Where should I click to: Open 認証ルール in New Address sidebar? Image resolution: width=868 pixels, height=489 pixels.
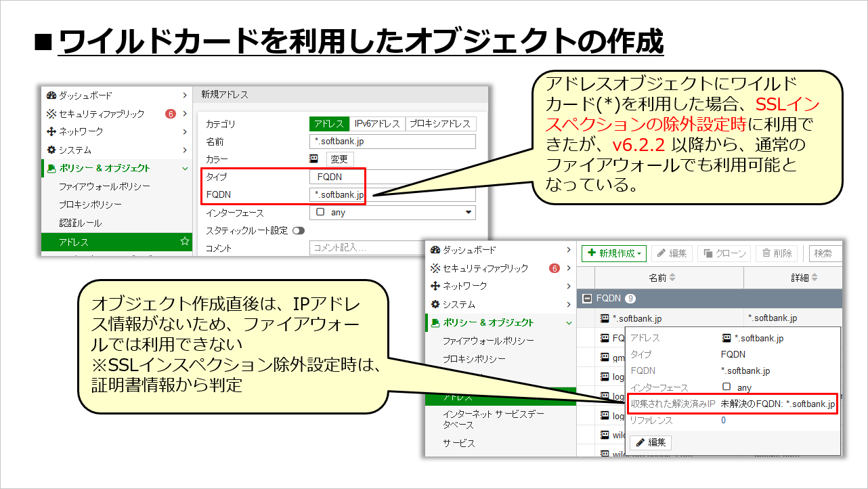coord(81,223)
